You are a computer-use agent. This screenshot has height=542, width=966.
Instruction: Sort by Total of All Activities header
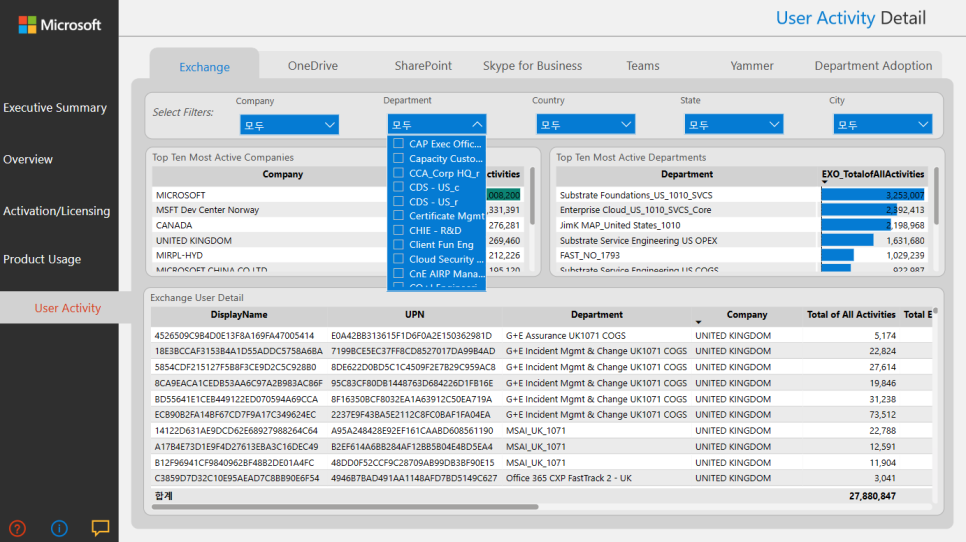click(x=851, y=315)
